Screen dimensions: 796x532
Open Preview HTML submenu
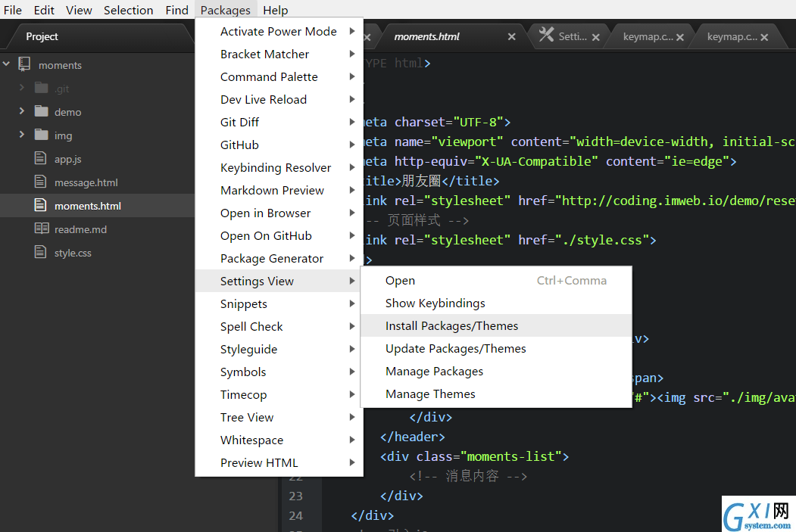[279, 462]
